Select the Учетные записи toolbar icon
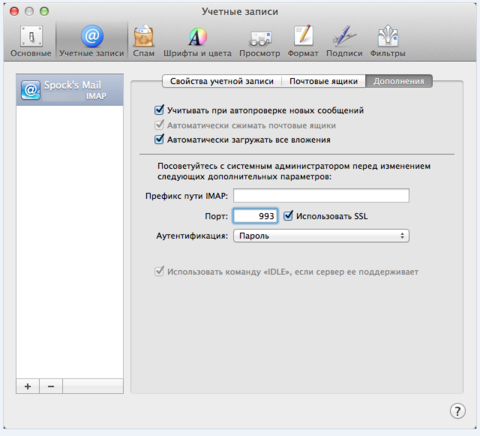The width and height of the screenshot is (480, 436). coord(92,41)
